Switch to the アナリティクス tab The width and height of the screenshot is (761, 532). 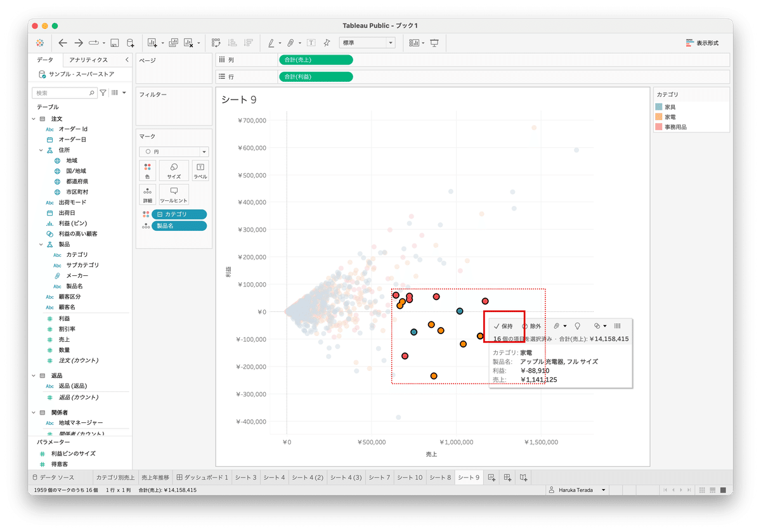coord(88,60)
